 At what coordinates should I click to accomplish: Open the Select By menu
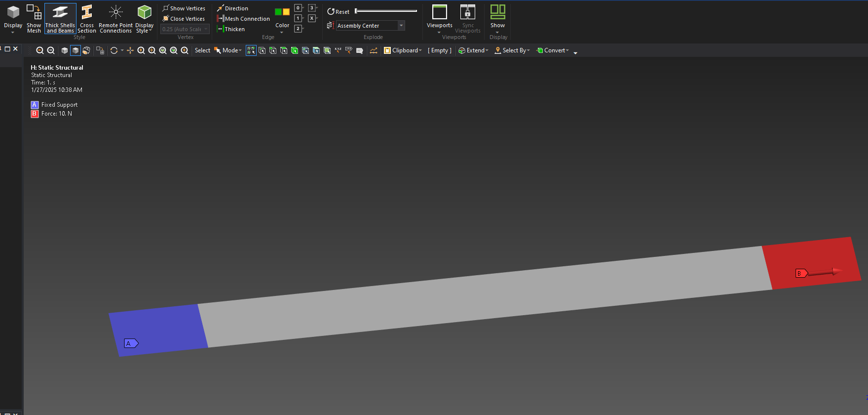tap(512, 50)
